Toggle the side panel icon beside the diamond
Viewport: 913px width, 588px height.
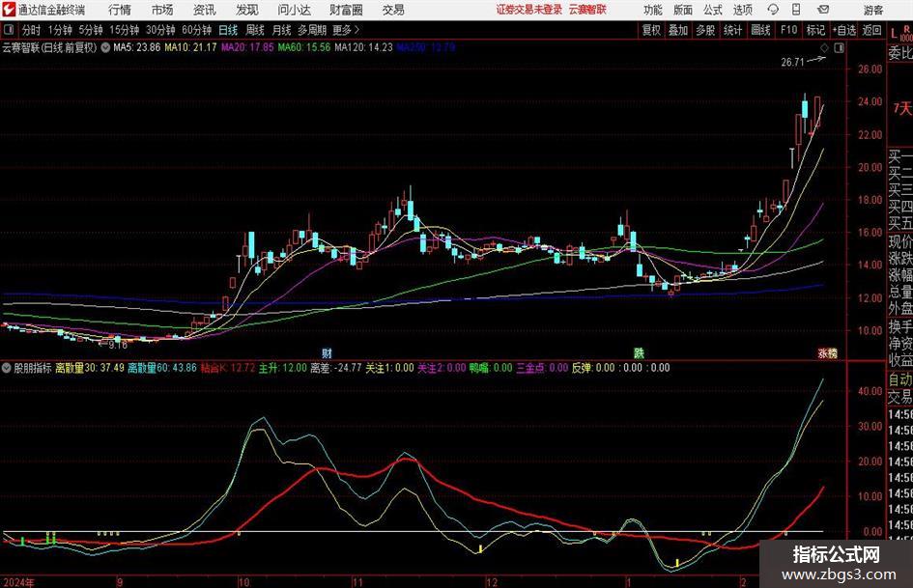coord(839,47)
